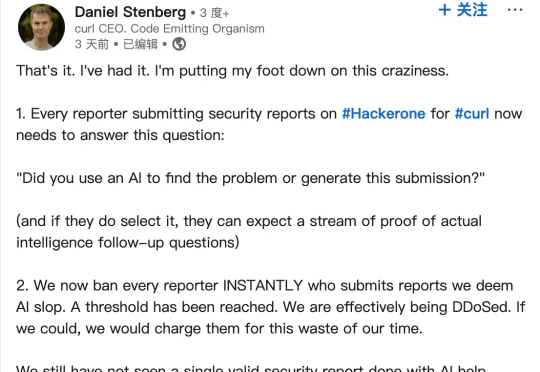Click the "intelligence follow-up questions)" line
540x372 pixels.
tap(128, 243)
